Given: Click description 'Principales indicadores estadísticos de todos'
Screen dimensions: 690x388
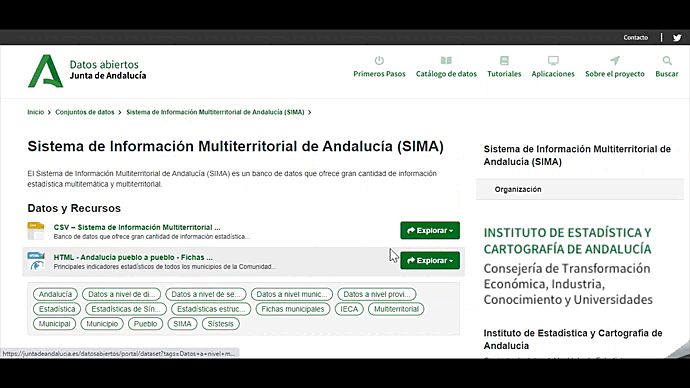Looking at the screenshot, I should [x=165, y=267].
